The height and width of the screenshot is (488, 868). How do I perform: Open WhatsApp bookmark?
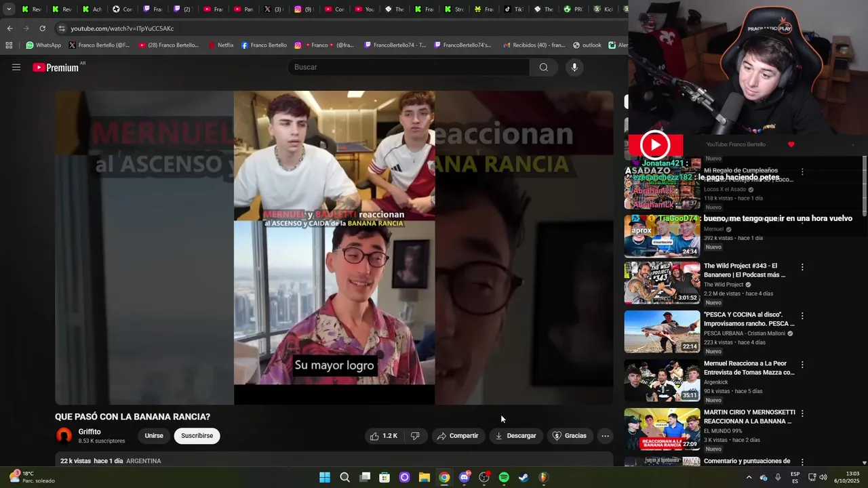point(43,45)
